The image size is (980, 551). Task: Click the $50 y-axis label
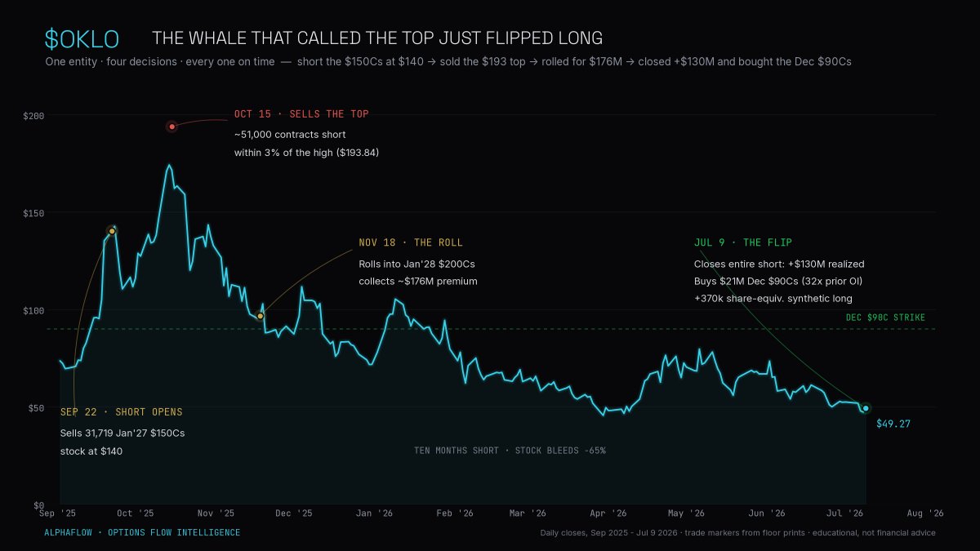point(36,408)
